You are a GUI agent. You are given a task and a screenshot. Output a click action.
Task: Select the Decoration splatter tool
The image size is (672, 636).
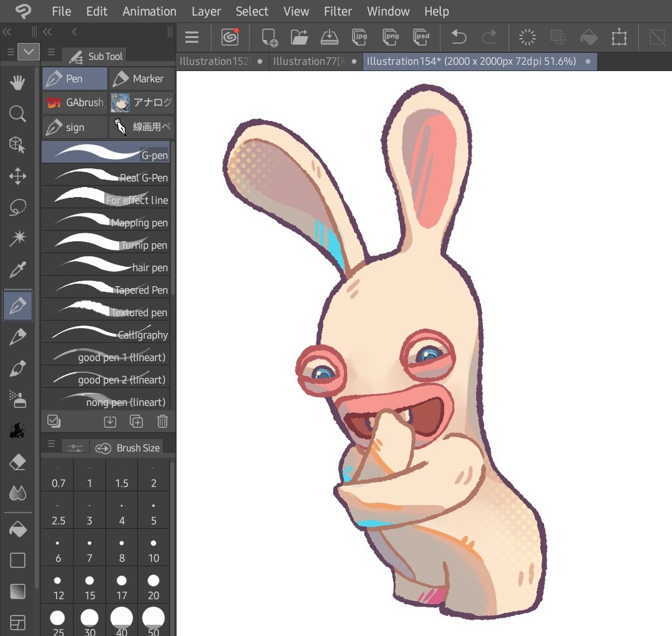tap(17, 430)
